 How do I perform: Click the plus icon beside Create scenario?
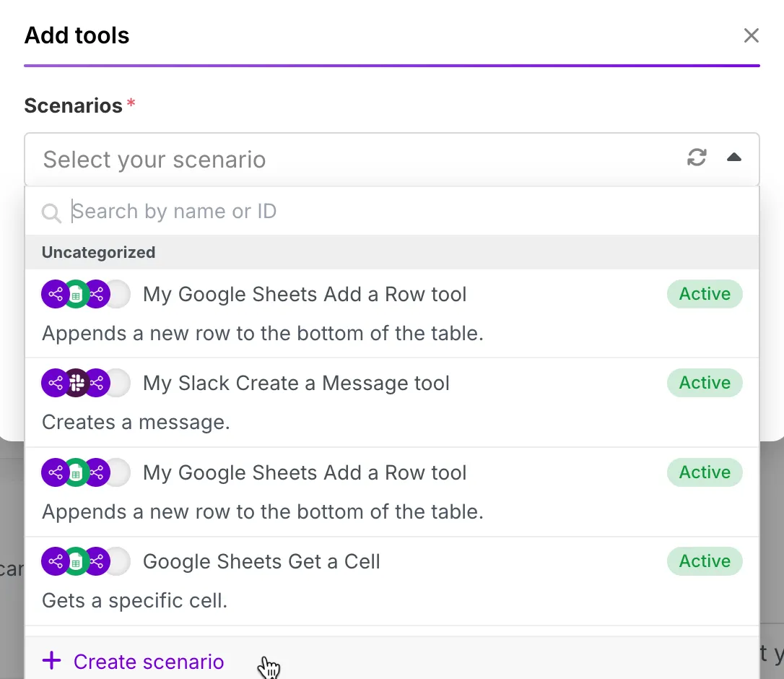click(x=51, y=660)
